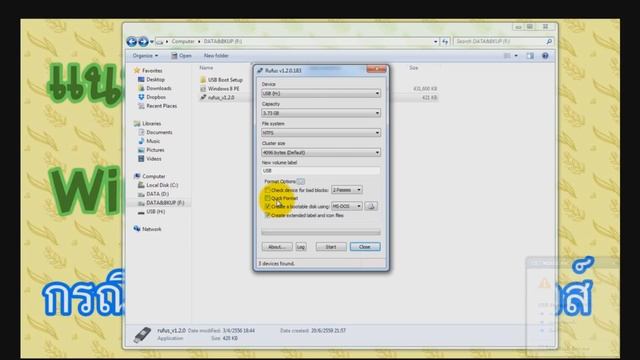
Task: Open the recent locations arrow beside Forward
Action: point(152,42)
